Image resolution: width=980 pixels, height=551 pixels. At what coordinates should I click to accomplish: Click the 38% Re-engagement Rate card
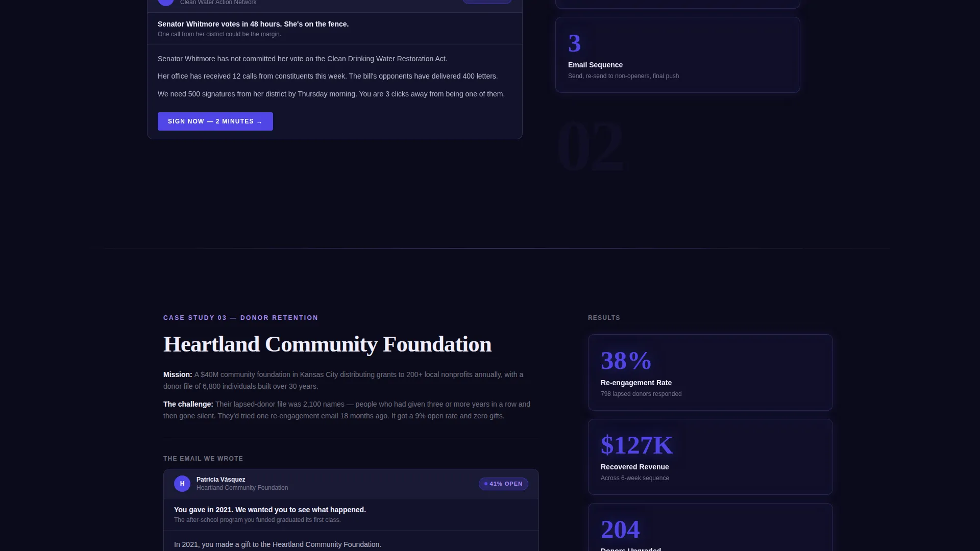[x=710, y=372]
